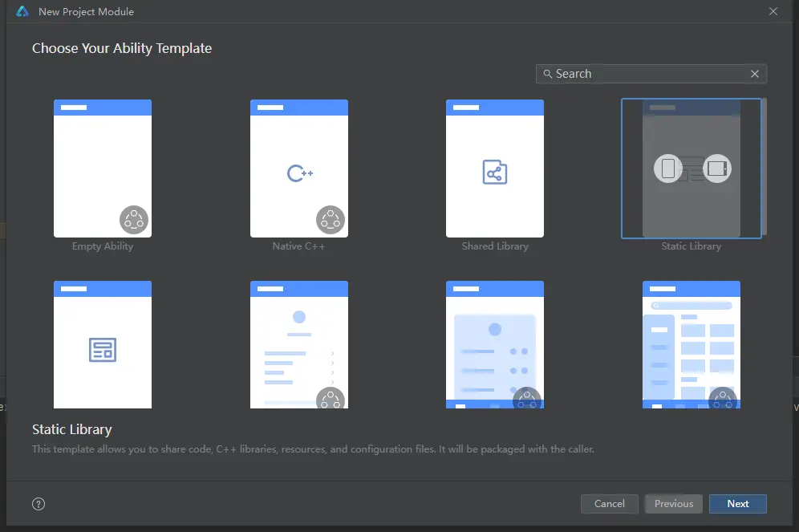Screen dimensions: 799x532
Task: Select the grid category template with search bar
Action: 692,344
